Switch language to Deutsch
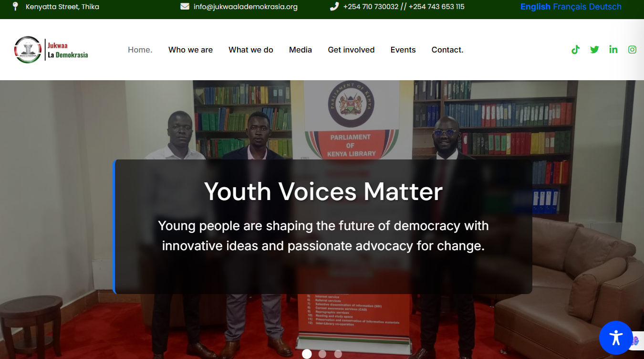Image resolution: width=644 pixels, height=359 pixels. (605, 7)
